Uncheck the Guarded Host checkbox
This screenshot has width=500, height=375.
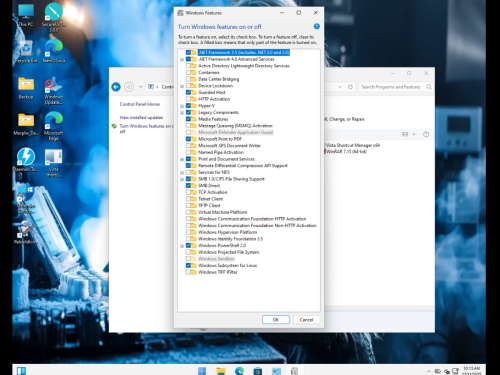188,92
